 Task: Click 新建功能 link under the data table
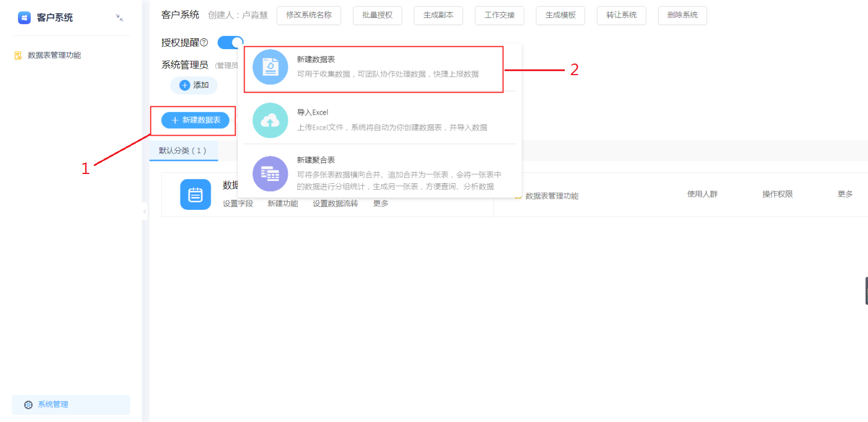coord(283,203)
